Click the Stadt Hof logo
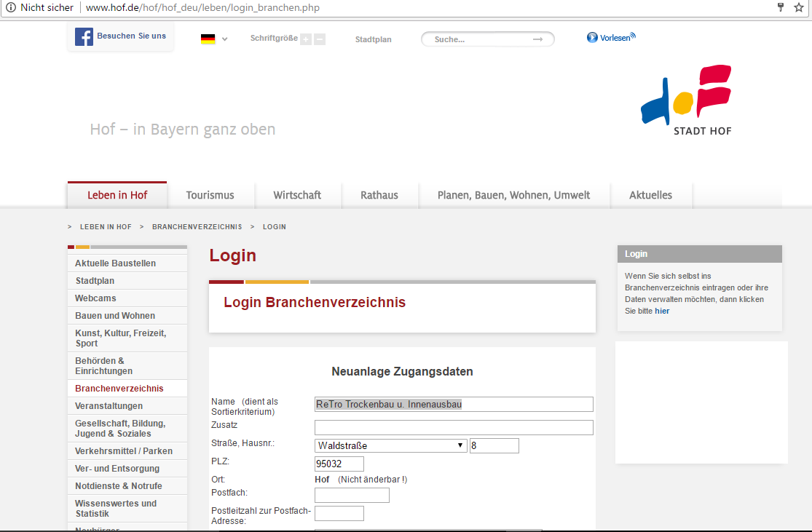Screen dimensions: 812x532 pos(686,100)
